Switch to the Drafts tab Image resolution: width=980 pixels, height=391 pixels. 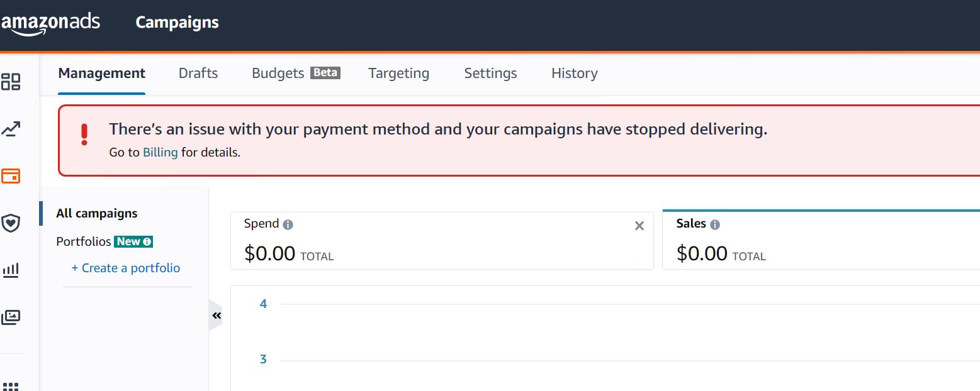[198, 74]
